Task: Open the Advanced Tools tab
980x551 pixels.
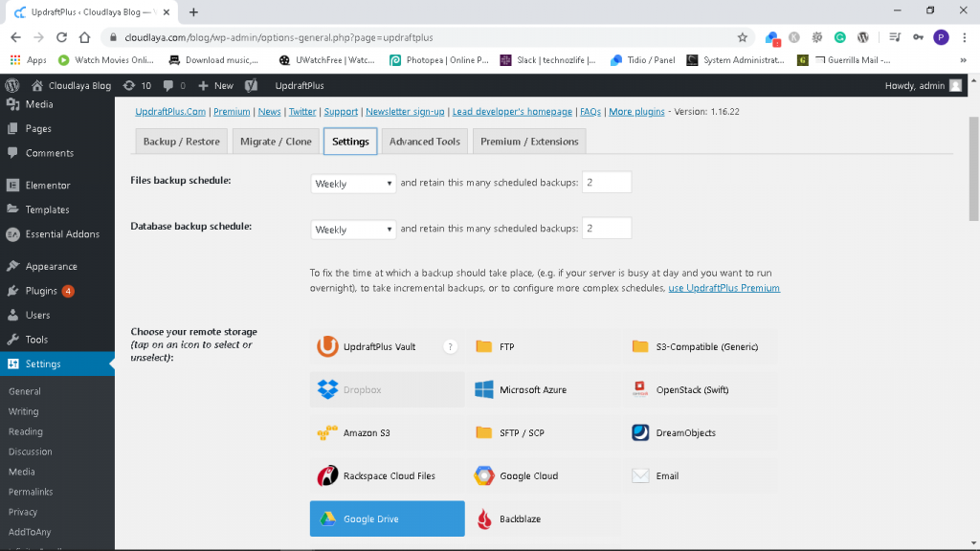Action: [424, 142]
